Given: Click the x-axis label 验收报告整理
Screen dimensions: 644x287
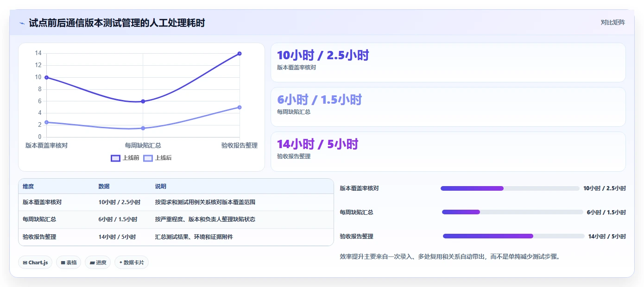Looking at the screenshot, I should (x=240, y=145).
